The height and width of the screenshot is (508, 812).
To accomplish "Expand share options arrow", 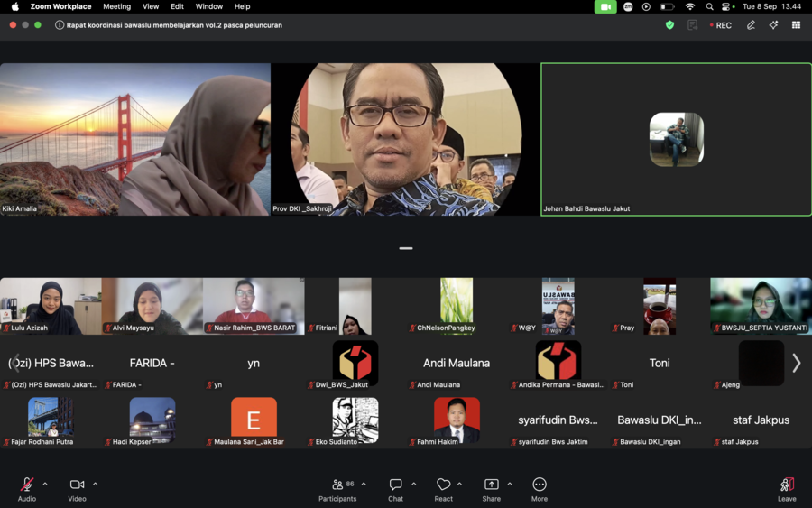I will 510,485.
